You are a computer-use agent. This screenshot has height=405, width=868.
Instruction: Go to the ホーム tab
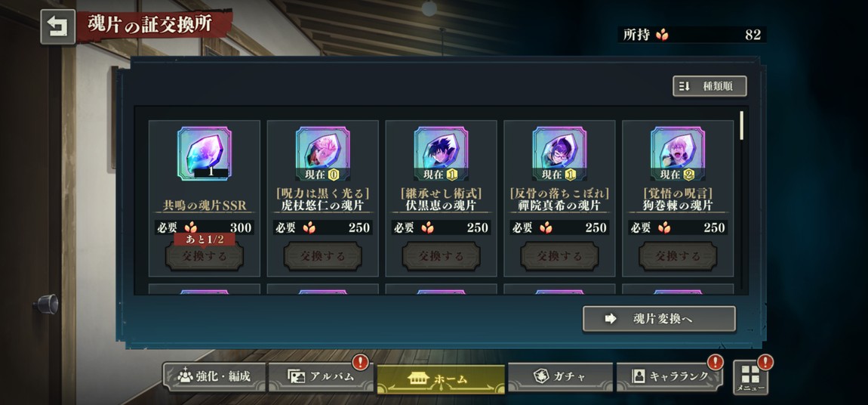[441, 379]
